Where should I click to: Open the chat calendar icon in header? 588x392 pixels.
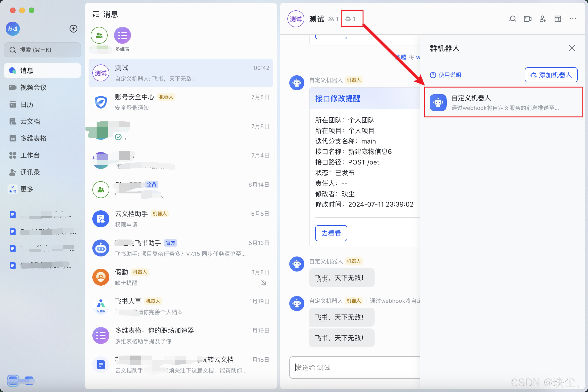click(x=558, y=19)
